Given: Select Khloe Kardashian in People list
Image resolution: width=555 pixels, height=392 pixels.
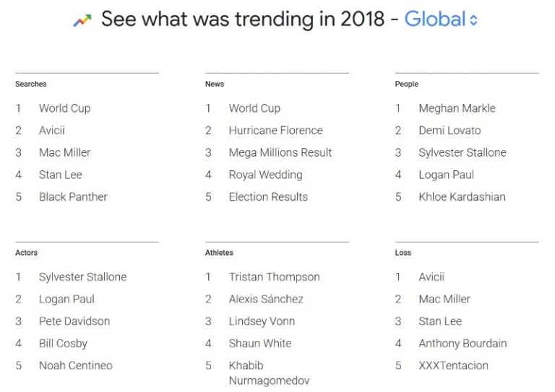Looking at the screenshot, I should pos(462,197).
